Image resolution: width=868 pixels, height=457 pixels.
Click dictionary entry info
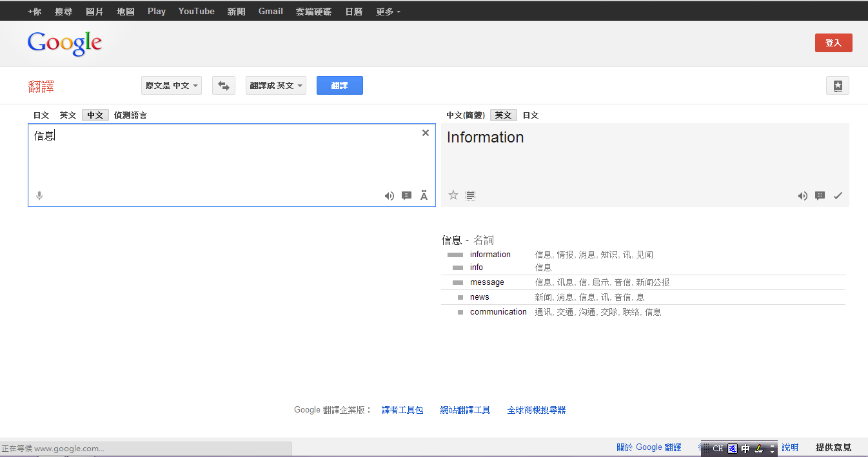[477, 267]
